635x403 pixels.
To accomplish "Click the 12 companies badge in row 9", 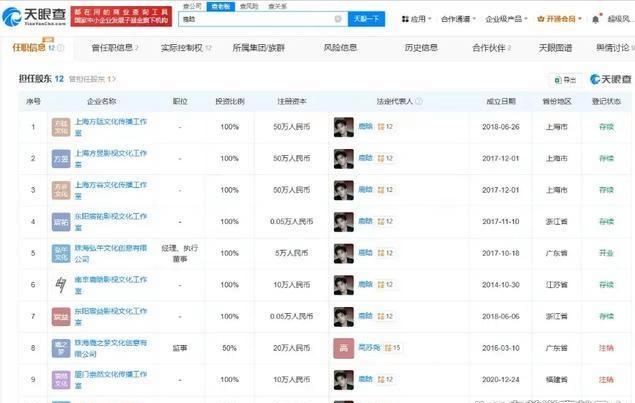I will pos(385,380).
